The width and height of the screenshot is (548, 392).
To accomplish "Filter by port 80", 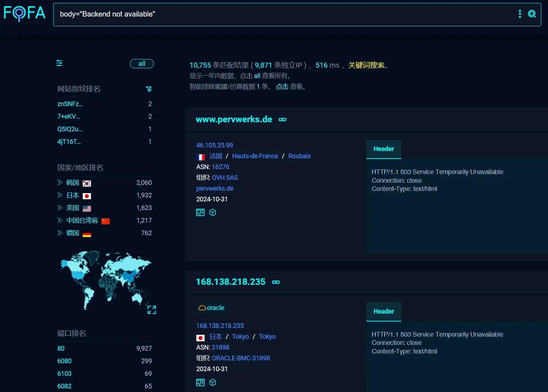I will pyautogui.click(x=61, y=348).
